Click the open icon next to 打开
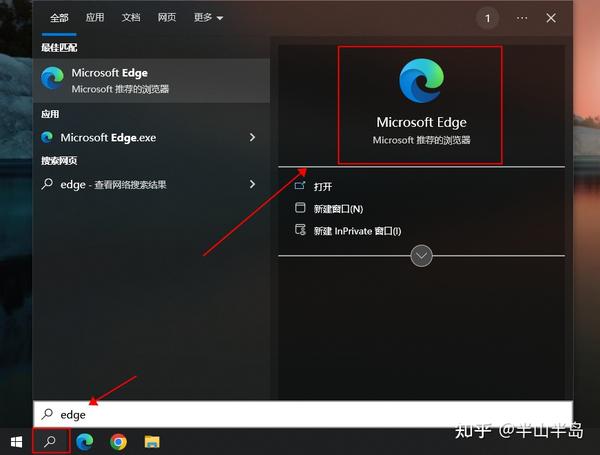Image resolution: width=600 pixels, height=455 pixels. (300, 186)
